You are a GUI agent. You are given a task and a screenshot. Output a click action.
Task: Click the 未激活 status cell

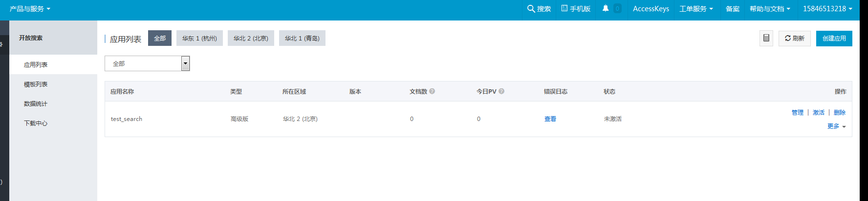click(x=613, y=119)
